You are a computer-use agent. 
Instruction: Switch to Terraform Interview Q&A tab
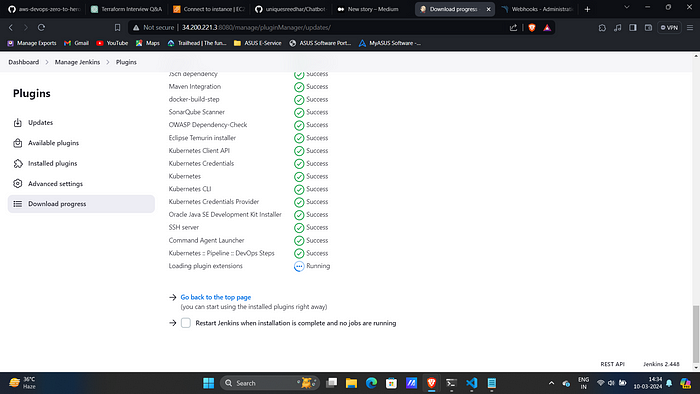(x=126, y=9)
